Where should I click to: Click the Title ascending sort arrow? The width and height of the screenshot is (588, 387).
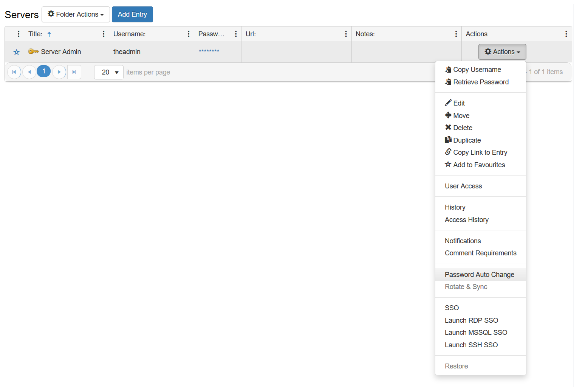[x=49, y=34]
